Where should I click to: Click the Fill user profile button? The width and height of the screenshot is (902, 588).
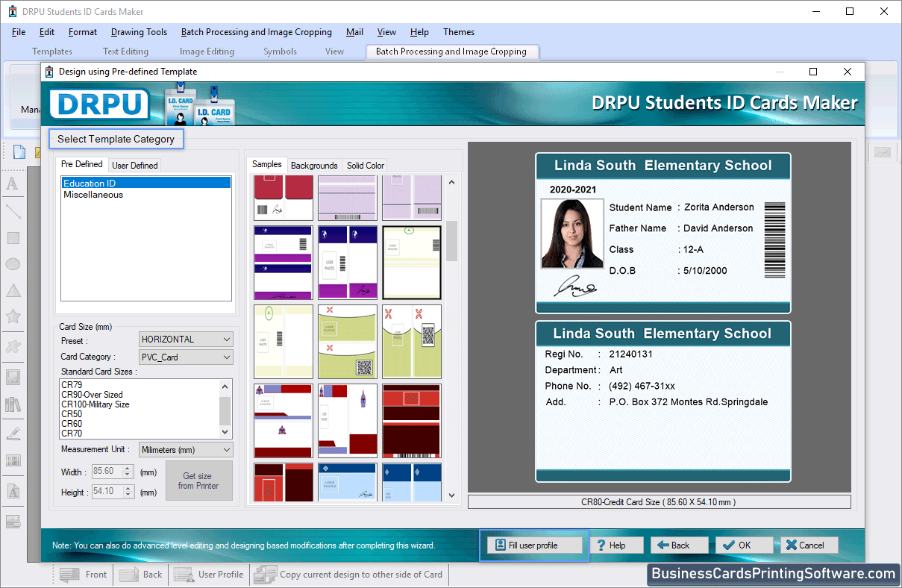[533, 545]
